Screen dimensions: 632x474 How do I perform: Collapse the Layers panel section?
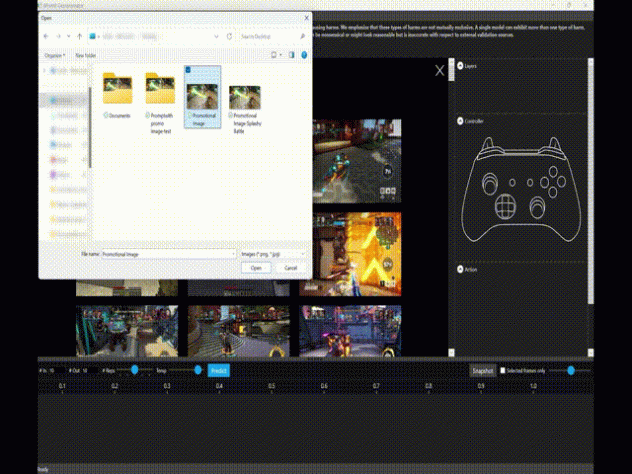tap(460, 66)
